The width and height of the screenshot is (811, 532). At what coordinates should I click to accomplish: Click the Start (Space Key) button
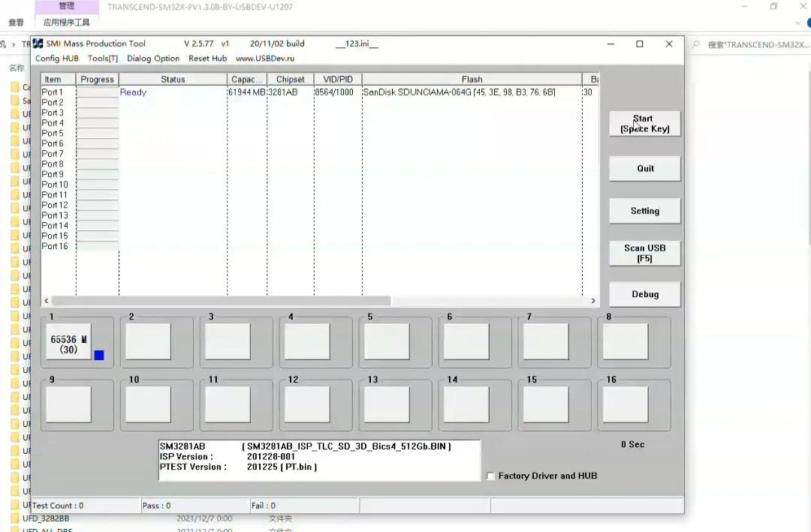(x=644, y=124)
